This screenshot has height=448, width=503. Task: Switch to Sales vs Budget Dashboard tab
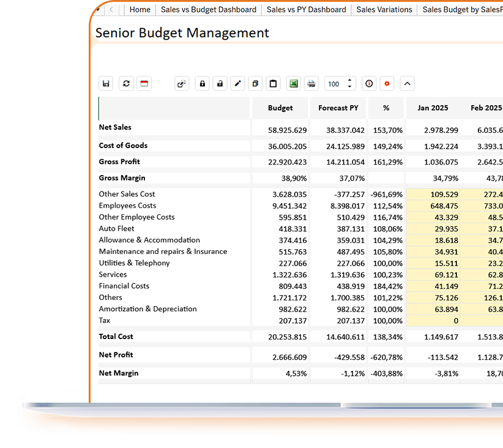[x=209, y=10]
